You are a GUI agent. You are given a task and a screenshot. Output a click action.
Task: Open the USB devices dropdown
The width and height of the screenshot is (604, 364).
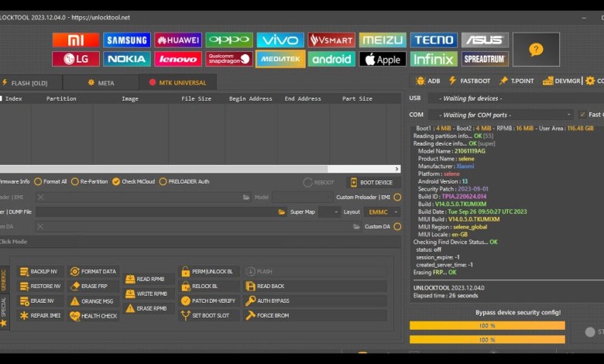pos(516,98)
